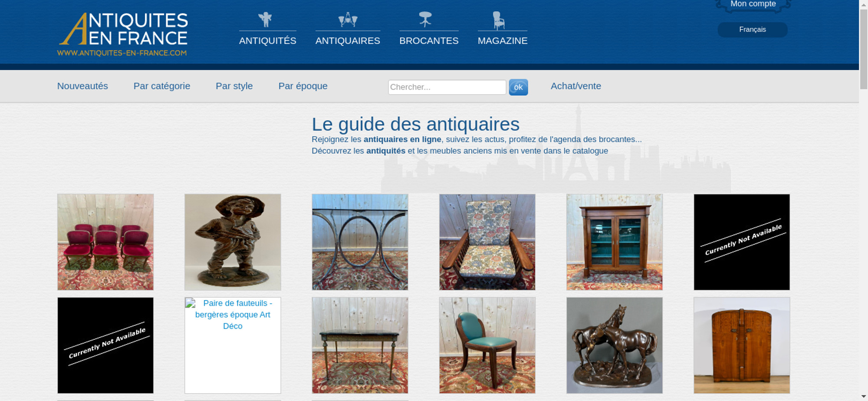868x401 pixels.
Task: Click the page vertical scrollbar down arrow
Action: tap(864, 397)
